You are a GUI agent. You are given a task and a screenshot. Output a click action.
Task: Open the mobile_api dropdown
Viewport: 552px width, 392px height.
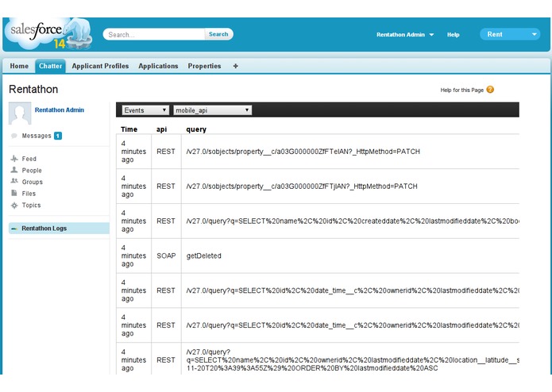[x=212, y=110]
